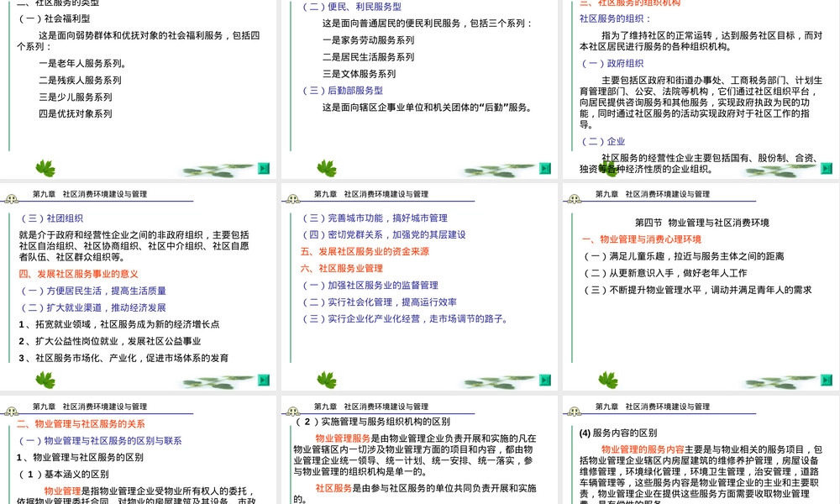This screenshot has width=840, height=504.
Task: Select the line （二）扩大就业渠道，推动经济发展
Action: (x=92, y=308)
